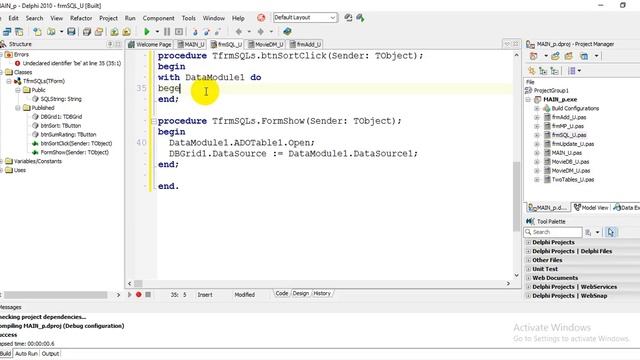
Task: Click the Pause program button
Action: pyautogui.click(x=167, y=31)
